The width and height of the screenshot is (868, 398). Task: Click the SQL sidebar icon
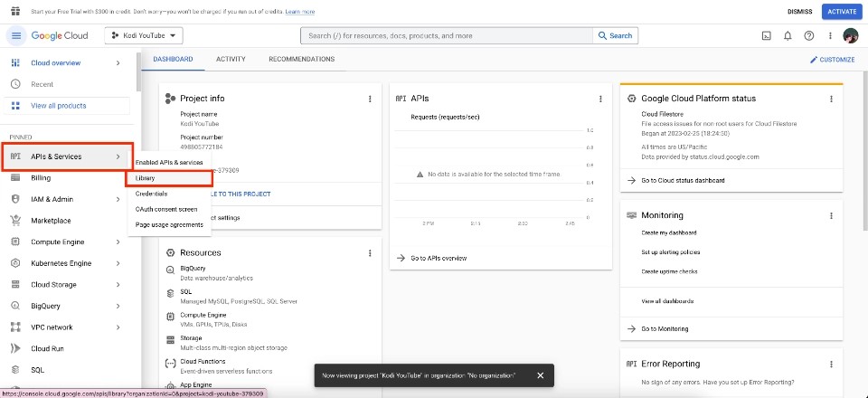tap(15, 370)
